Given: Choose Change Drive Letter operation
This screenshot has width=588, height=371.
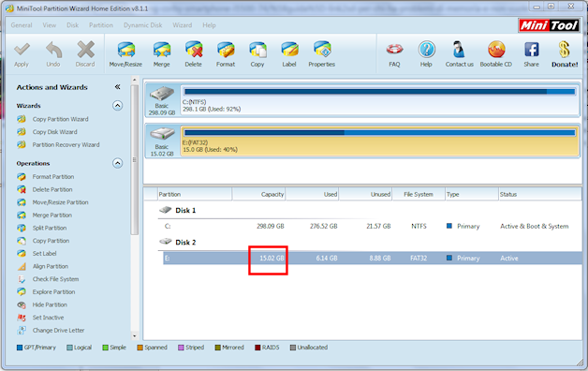Looking at the screenshot, I should pos(58,330).
